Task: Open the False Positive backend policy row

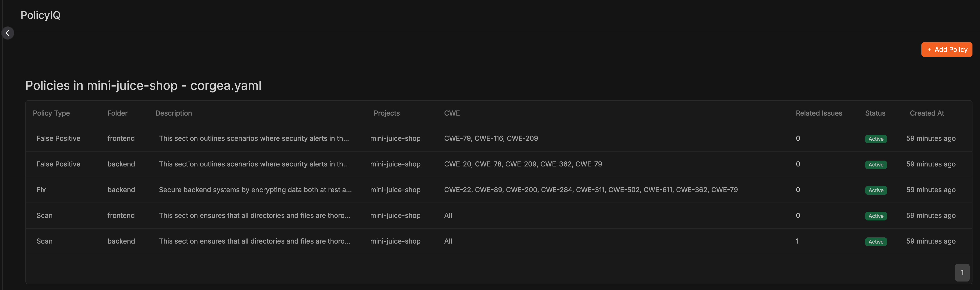Action: point(499,164)
